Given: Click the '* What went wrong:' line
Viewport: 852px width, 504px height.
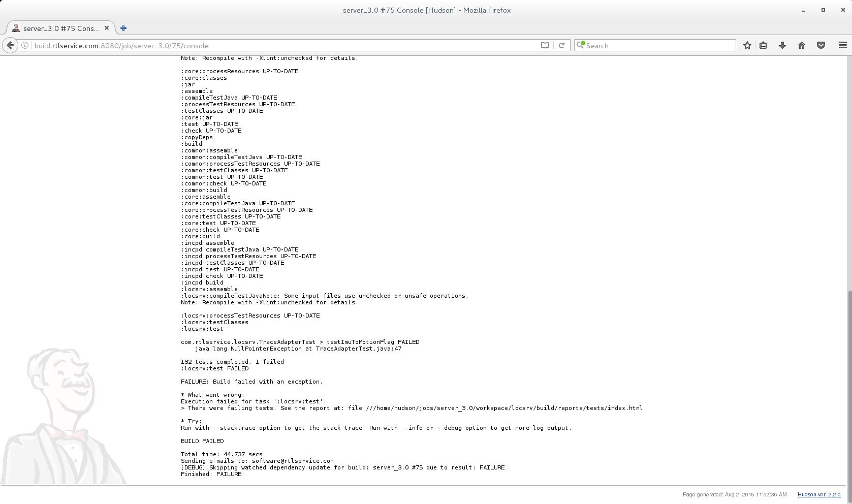Looking at the screenshot, I should (x=212, y=395).
